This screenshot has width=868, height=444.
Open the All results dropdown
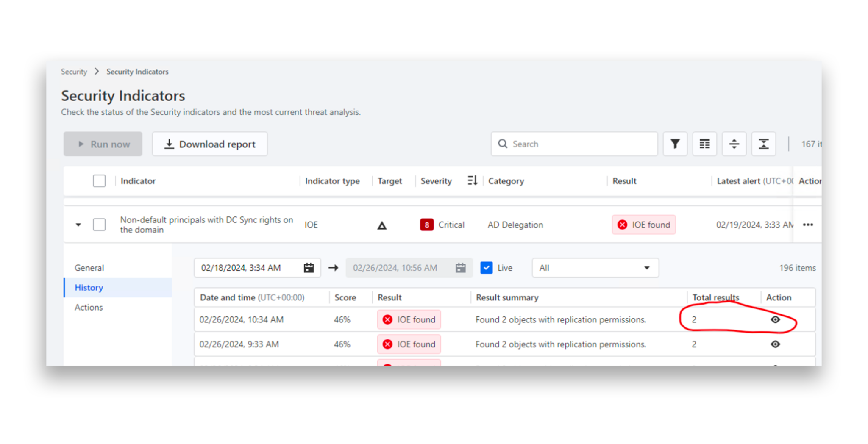(x=595, y=267)
